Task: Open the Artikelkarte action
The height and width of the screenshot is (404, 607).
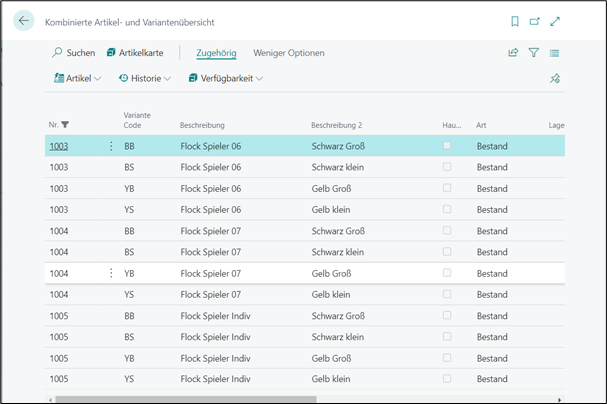Action: (141, 53)
